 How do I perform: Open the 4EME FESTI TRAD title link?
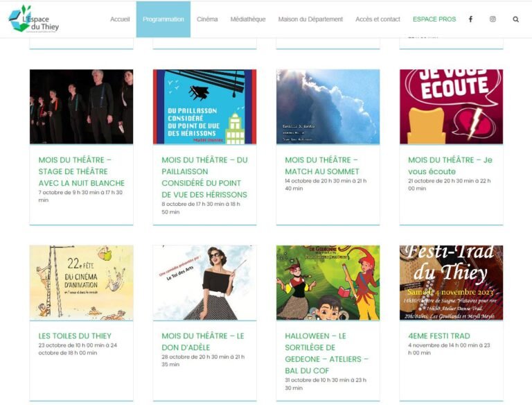pos(438,336)
